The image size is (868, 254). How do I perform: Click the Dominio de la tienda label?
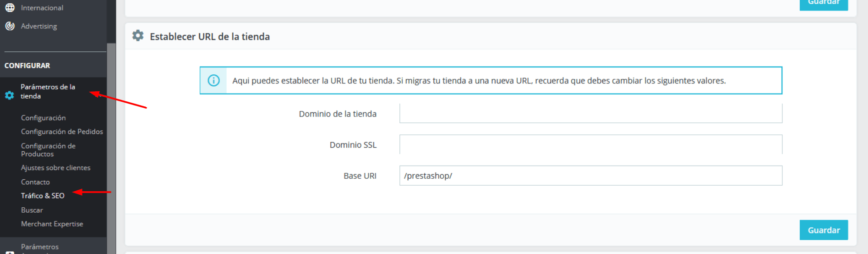(x=338, y=114)
